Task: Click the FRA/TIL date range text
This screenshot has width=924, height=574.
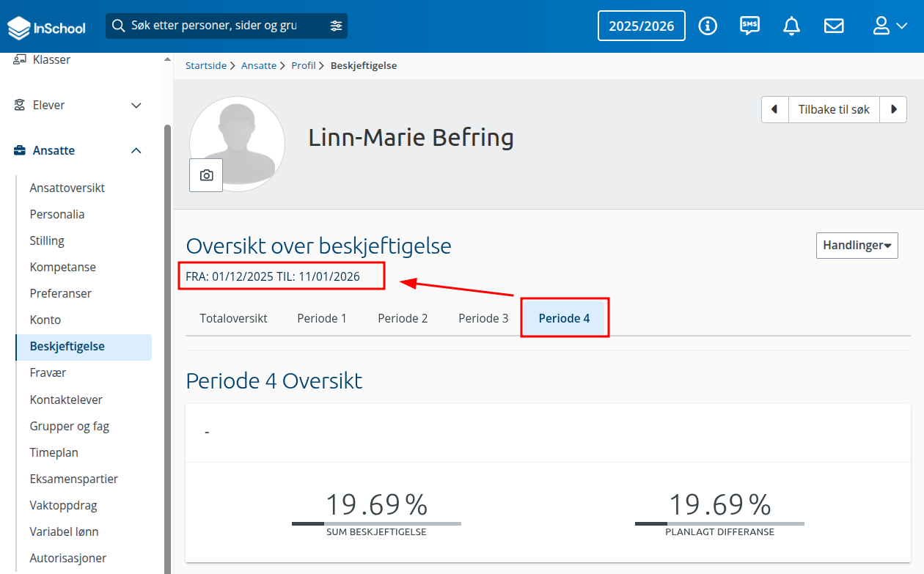Action: coord(273,277)
